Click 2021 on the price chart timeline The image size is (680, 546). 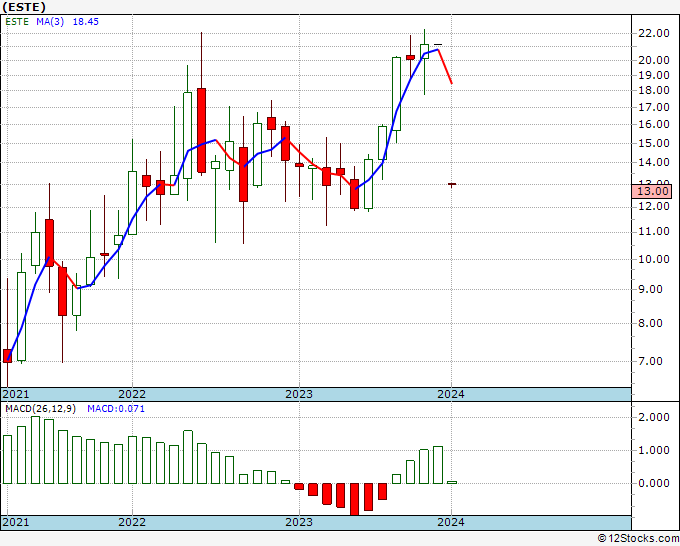coord(16,394)
